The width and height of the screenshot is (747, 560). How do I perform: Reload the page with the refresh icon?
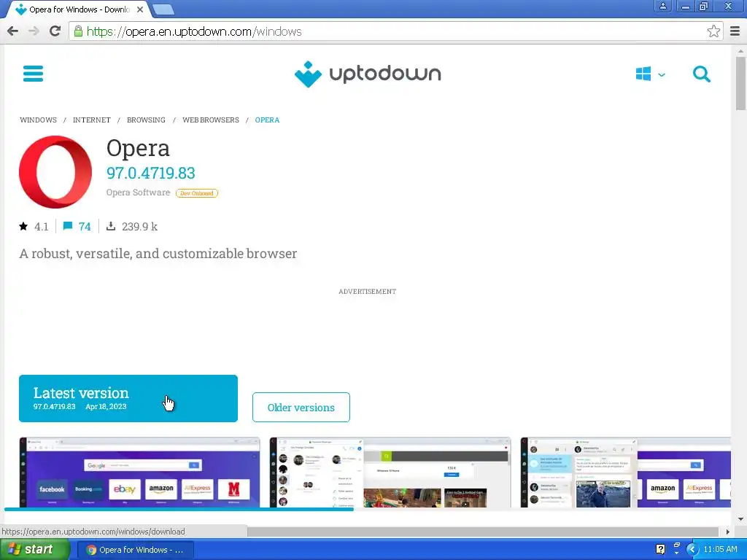(x=55, y=31)
